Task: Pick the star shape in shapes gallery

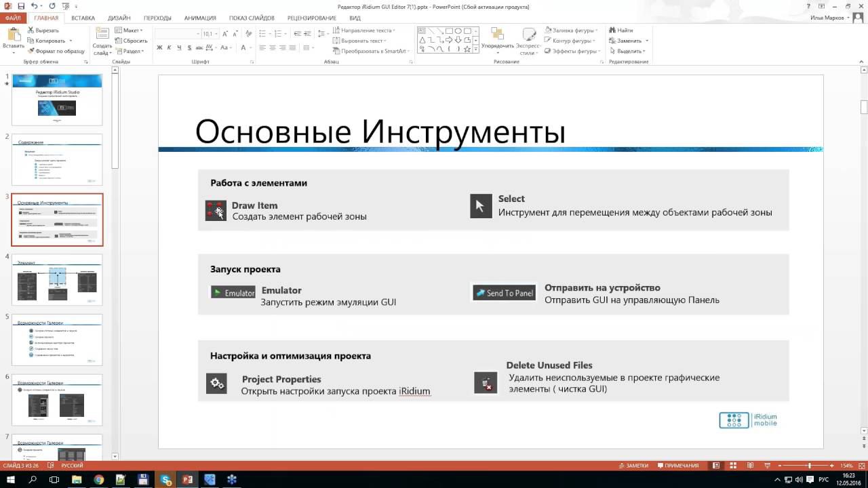Action: tap(467, 49)
